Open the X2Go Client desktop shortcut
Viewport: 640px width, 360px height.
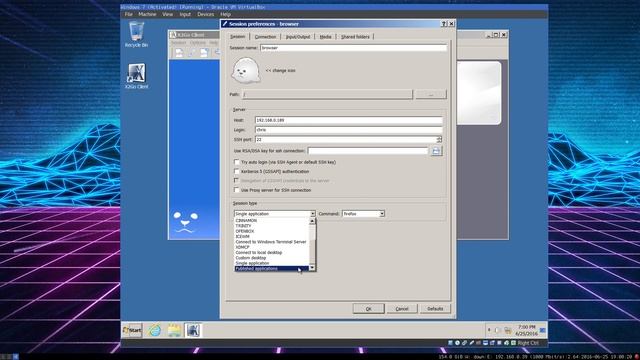[x=136, y=76]
